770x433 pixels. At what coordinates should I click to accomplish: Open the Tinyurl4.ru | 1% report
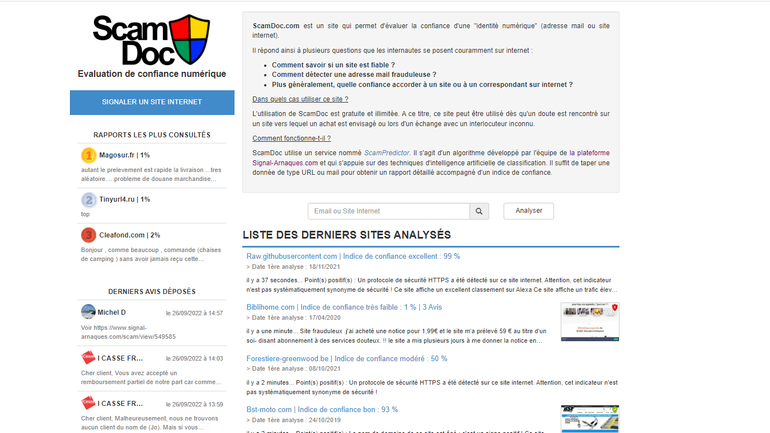click(x=124, y=199)
